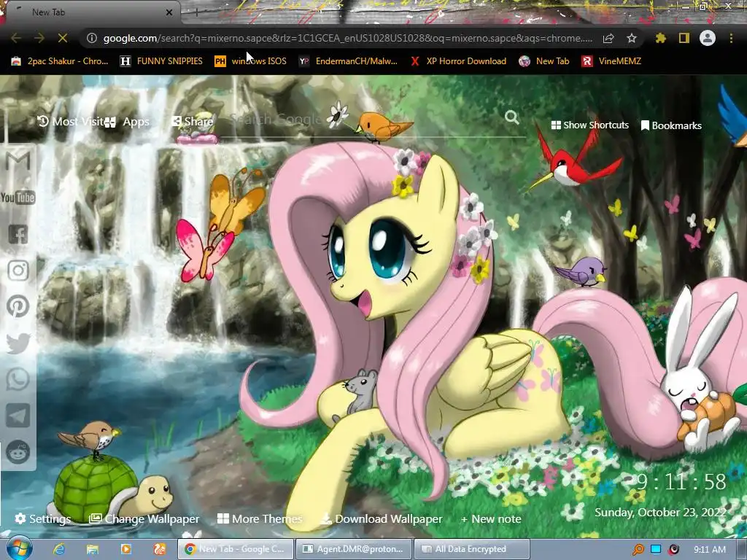Switch to All Data Encrypted taskbar window
Image resolution: width=747 pixels, height=560 pixels.
tap(472, 549)
